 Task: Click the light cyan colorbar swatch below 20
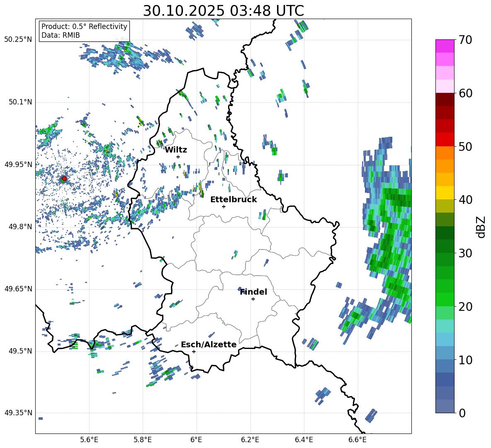445,326
